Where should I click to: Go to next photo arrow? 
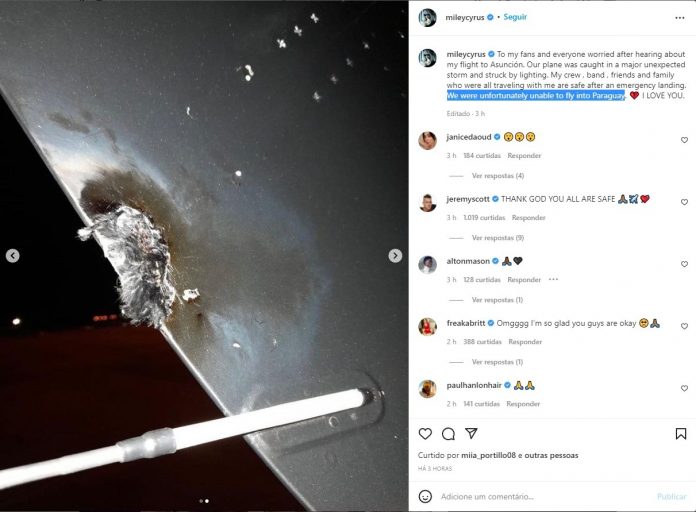pos(395,256)
